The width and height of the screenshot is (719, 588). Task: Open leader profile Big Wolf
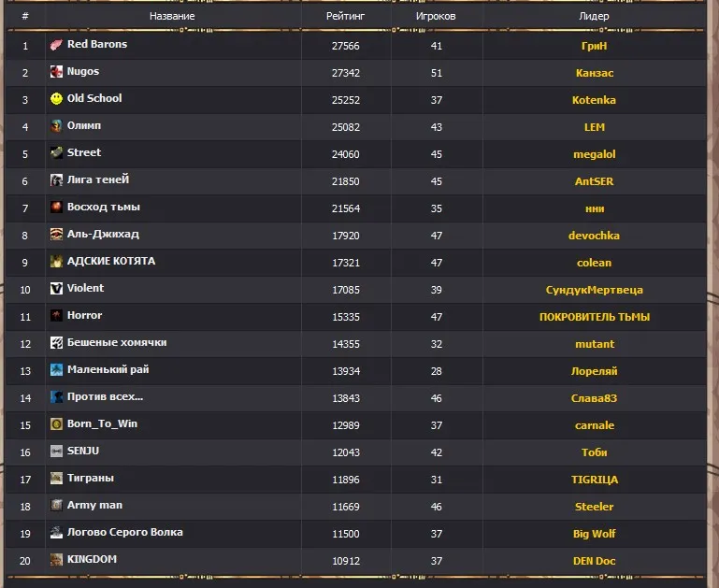(594, 534)
